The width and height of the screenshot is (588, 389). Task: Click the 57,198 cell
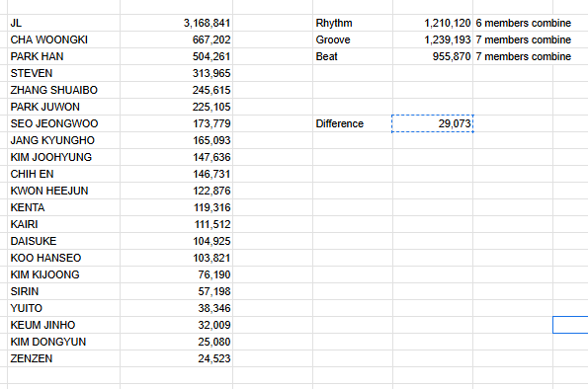(x=176, y=291)
